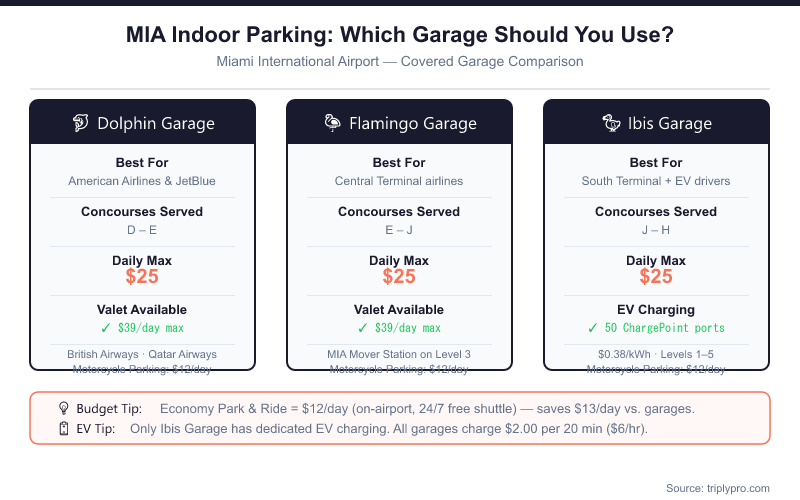Image resolution: width=800 pixels, height=500 pixels.
Task: Click the battery icon beside EV Tip
Action: click(62, 428)
